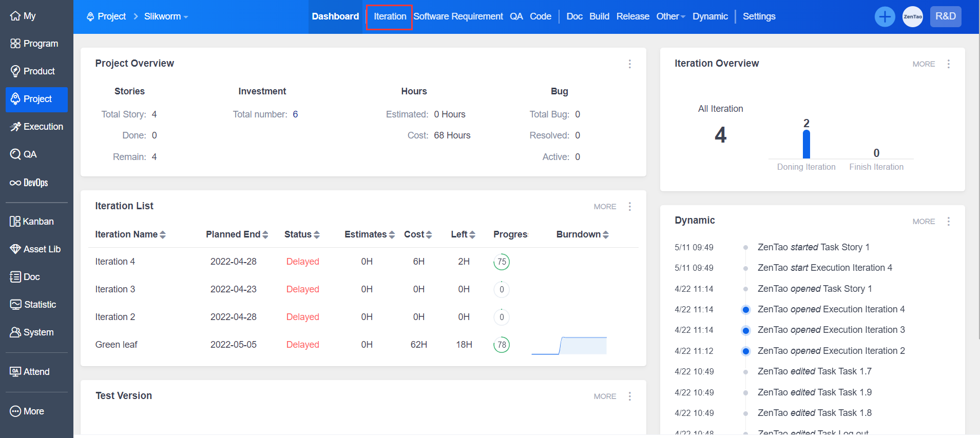Click MORE in the Iteration List

click(x=605, y=207)
